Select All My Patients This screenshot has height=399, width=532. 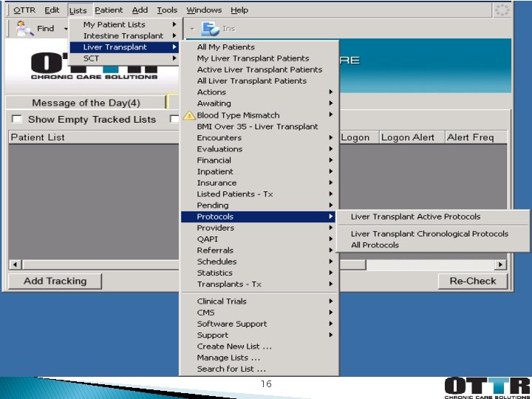coord(259,47)
